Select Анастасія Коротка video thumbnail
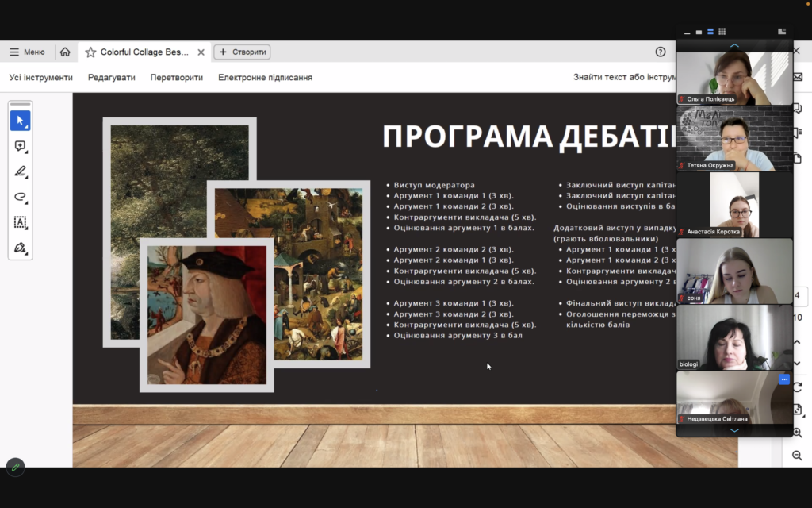812x508 pixels. pyautogui.click(x=734, y=205)
